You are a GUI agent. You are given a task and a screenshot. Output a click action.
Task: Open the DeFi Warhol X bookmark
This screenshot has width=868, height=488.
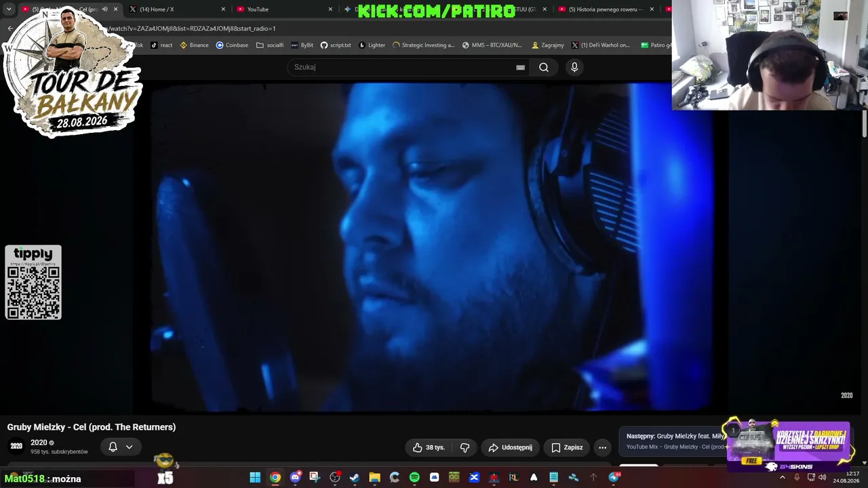coord(601,45)
